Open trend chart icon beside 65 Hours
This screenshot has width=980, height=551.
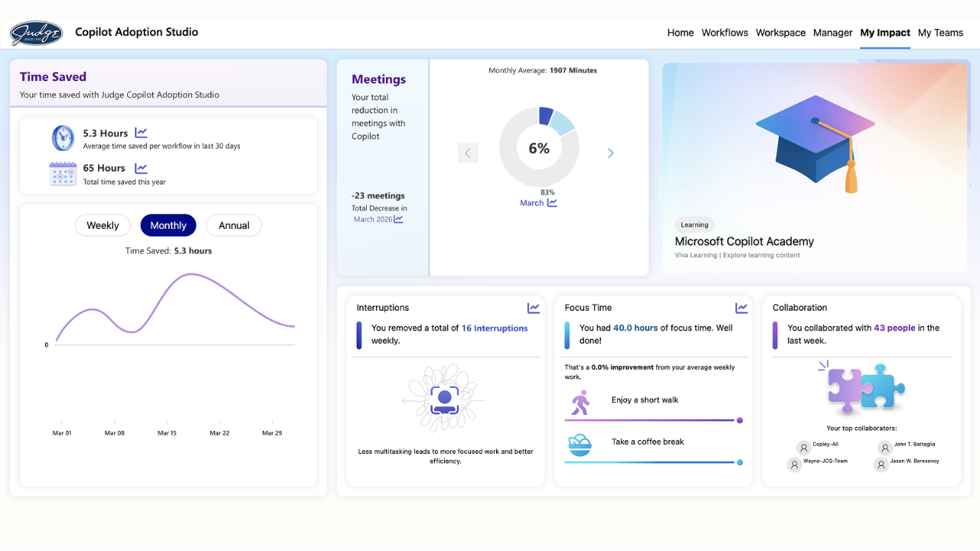[x=141, y=168]
